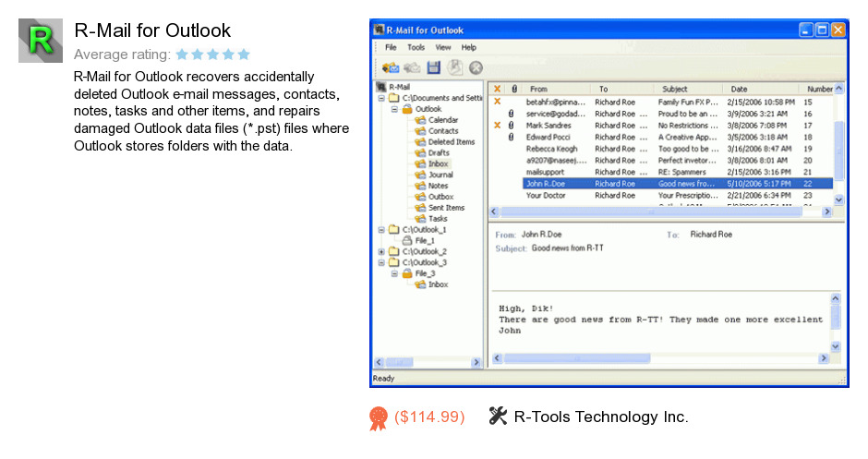Click the Ready status bar text

[x=383, y=378]
